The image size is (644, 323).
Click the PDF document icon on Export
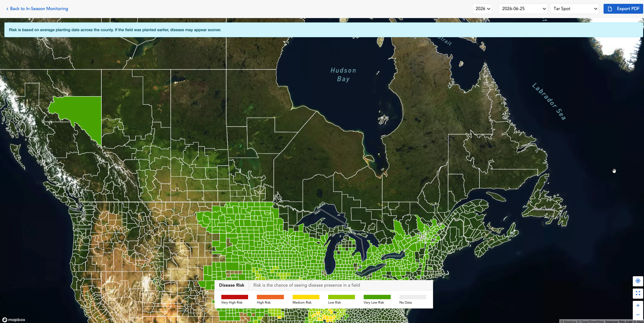click(x=610, y=9)
